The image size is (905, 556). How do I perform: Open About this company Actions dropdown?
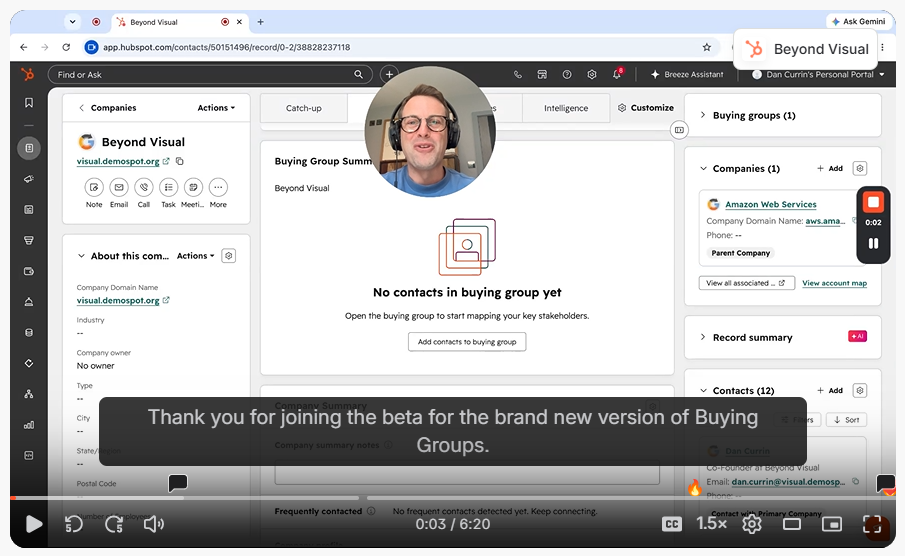196,256
